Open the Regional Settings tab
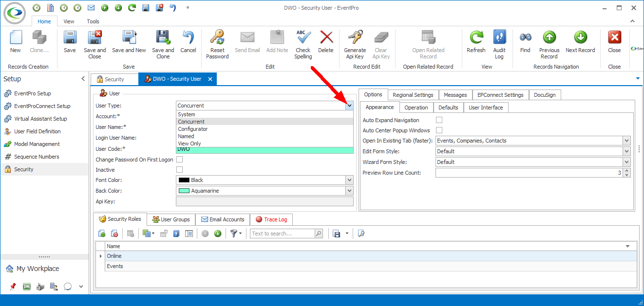This screenshot has width=644, height=306. point(413,95)
